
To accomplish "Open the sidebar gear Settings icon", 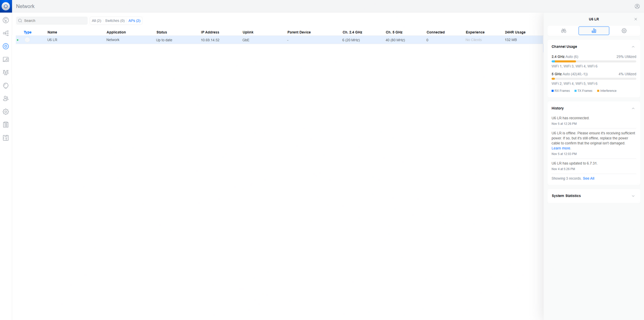I will 6,112.
